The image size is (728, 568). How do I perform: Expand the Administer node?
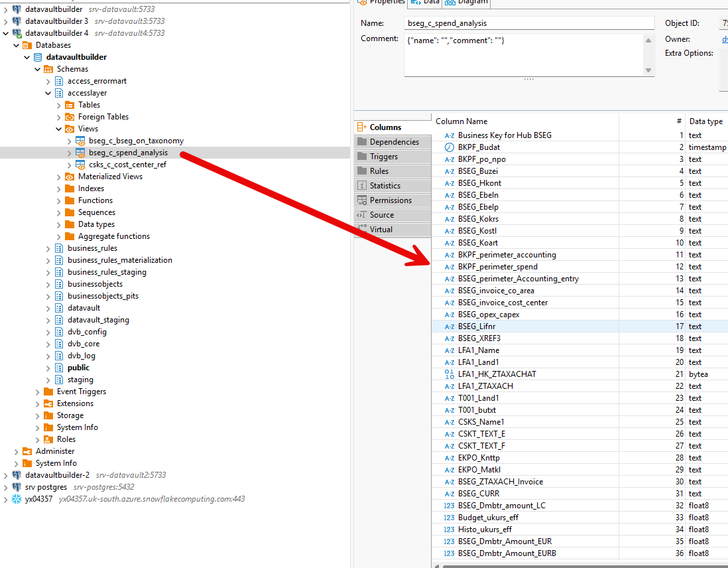tap(17, 451)
